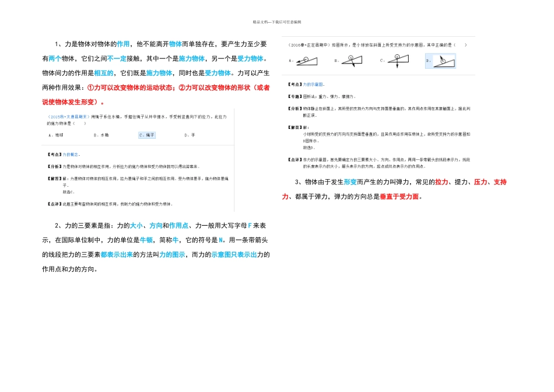Click the blue word '两个'
554x392 pixels.
pyautogui.click(x=55, y=58)
